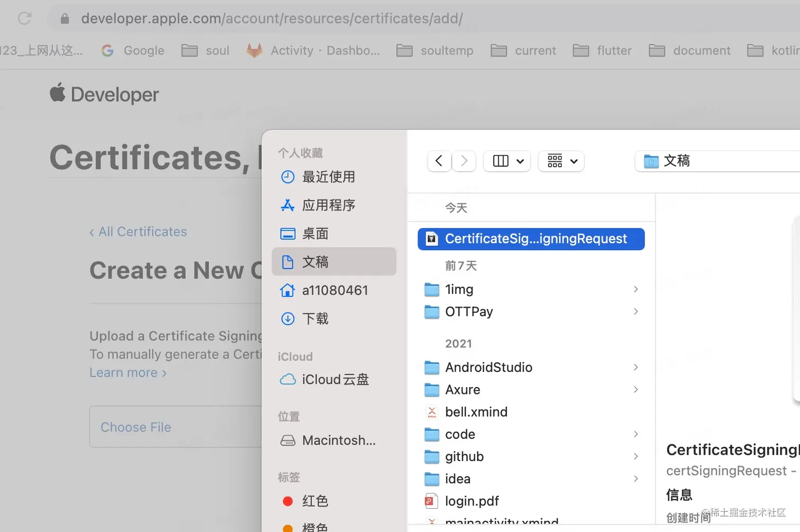
Task: Select 应用程序 in the sidebar
Action: 334,205
